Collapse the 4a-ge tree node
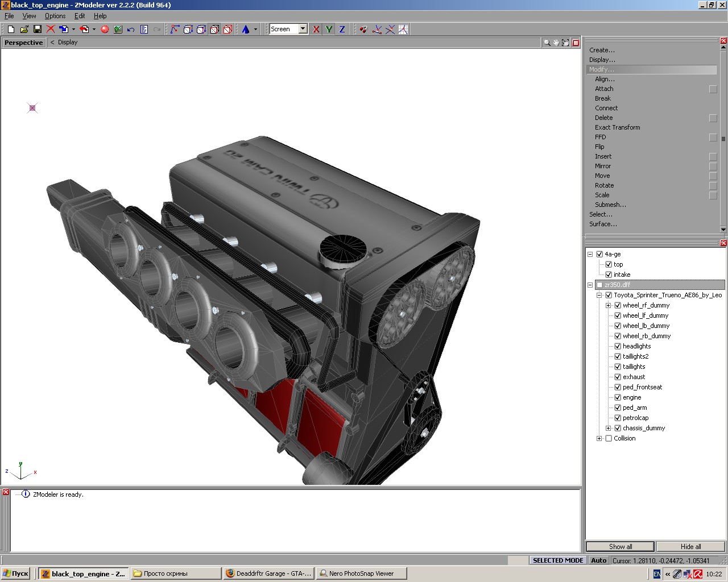728x582 pixels. point(590,254)
